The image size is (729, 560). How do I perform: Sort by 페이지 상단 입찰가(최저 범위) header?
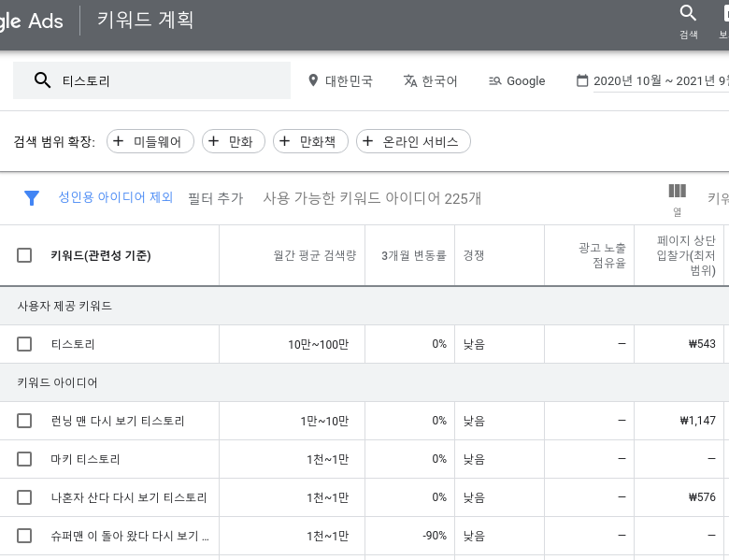(x=686, y=255)
